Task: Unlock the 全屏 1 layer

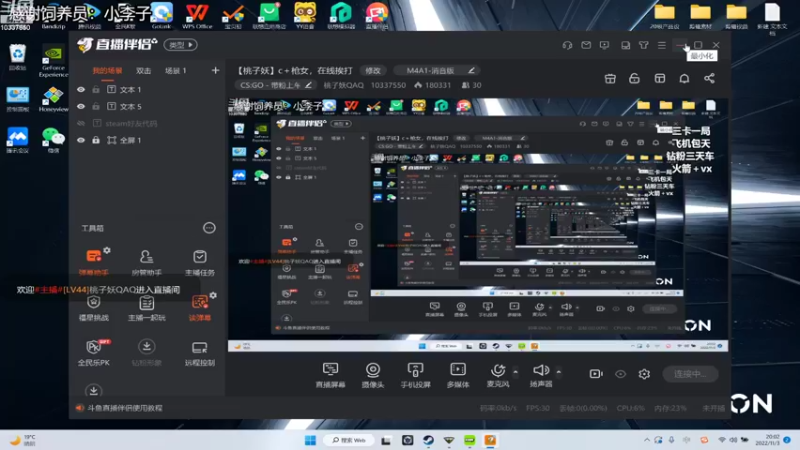Action: (x=96, y=140)
